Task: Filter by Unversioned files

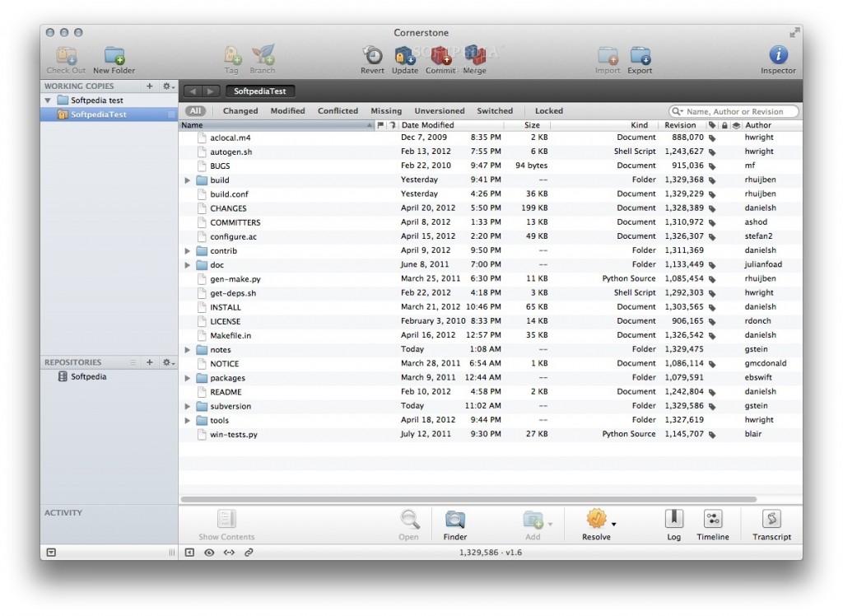Action: [x=440, y=111]
